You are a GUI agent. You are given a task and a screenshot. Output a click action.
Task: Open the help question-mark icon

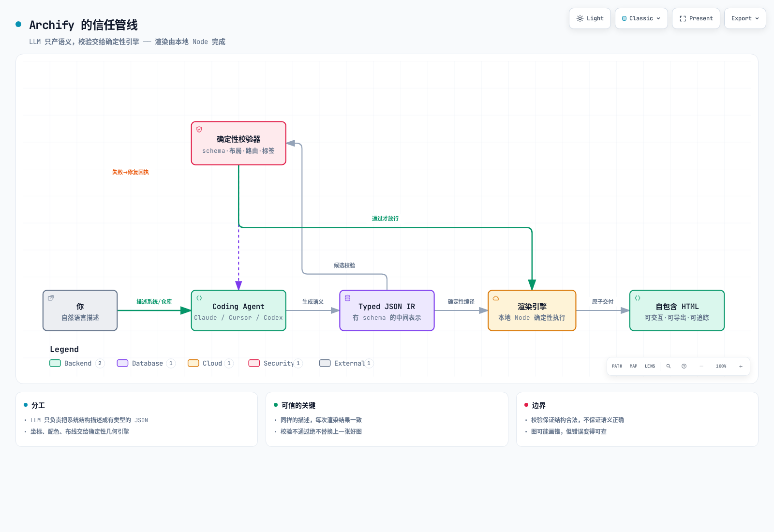click(684, 366)
